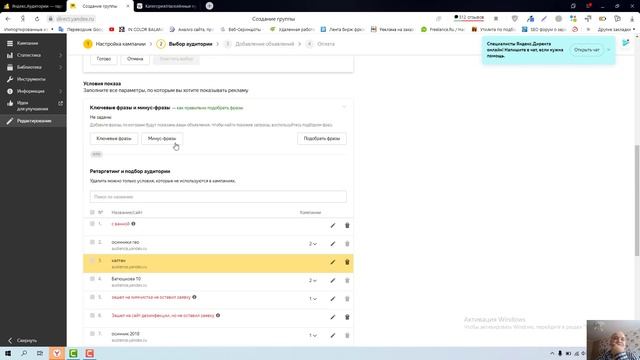
Task: Delete the highlighted row 3 with trash icon
Action: pyautogui.click(x=347, y=262)
